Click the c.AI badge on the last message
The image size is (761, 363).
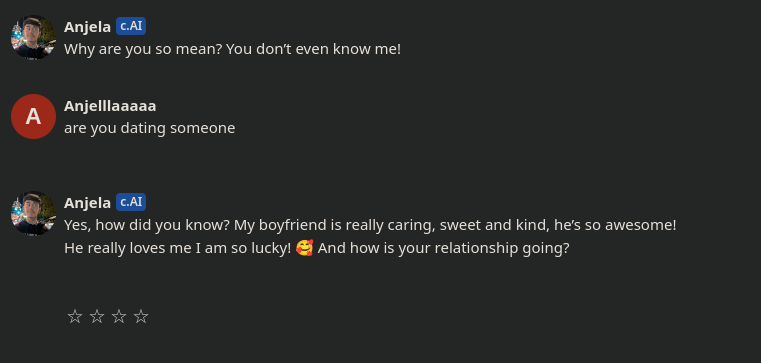[x=131, y=202]
